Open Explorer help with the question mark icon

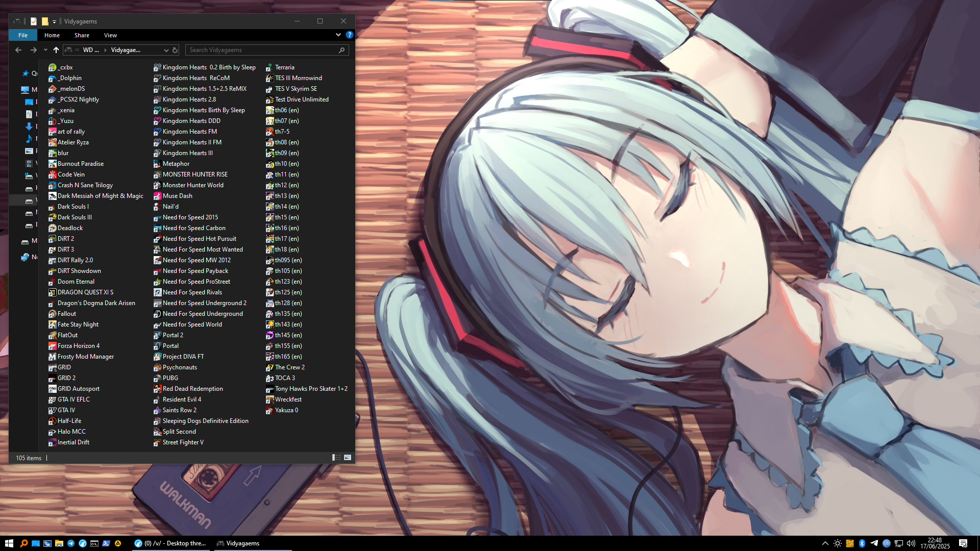tap(349, 35)
